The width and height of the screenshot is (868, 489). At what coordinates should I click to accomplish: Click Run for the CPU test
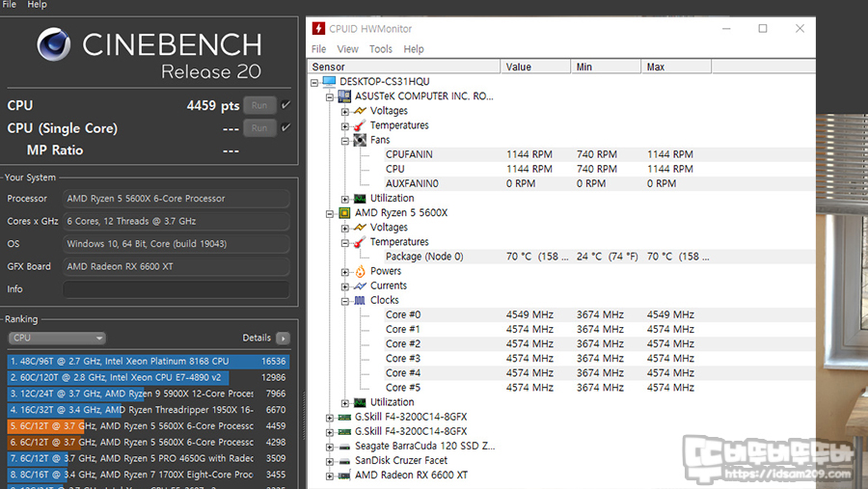(259, 105)
